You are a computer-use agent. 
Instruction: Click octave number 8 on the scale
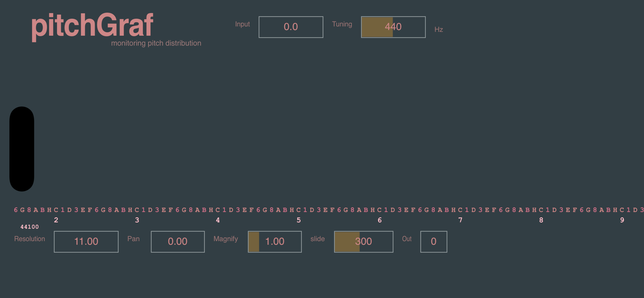tap(541, 220)
